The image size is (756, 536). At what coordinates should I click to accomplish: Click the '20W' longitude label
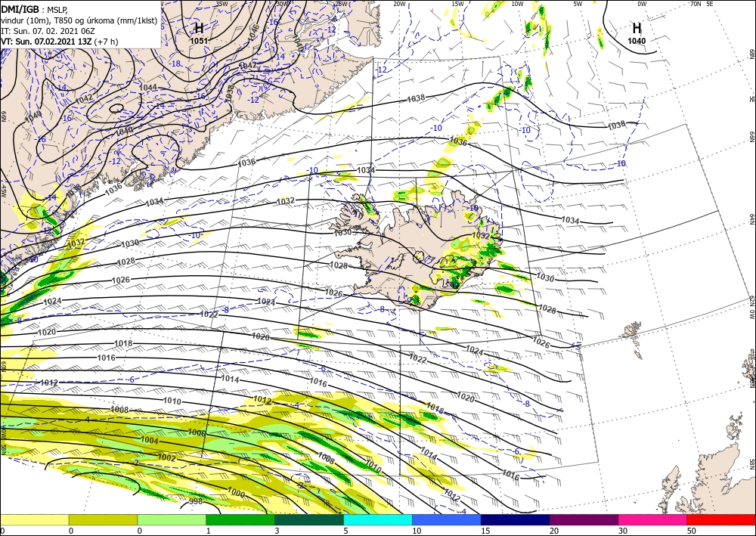click(x=399, y=4)
